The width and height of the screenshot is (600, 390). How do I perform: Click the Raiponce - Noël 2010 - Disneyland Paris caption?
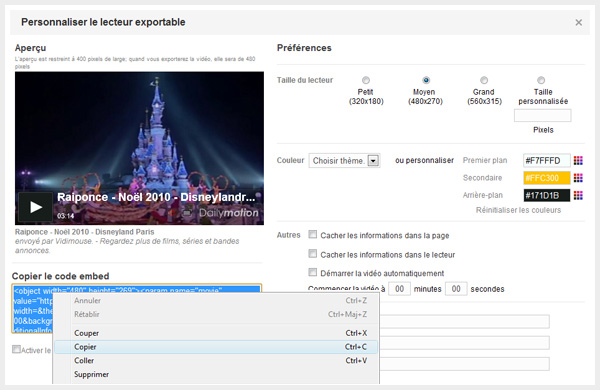(85, 232)
